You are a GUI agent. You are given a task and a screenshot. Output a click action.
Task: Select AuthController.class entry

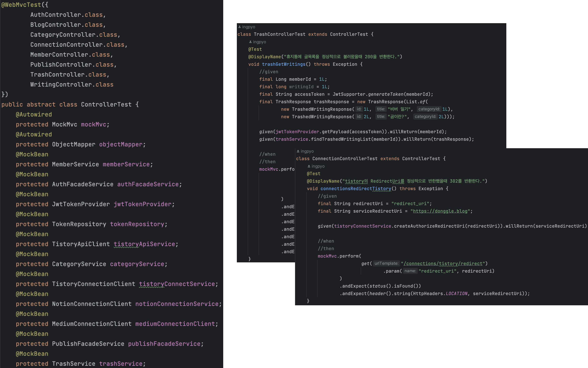[67, 15]
